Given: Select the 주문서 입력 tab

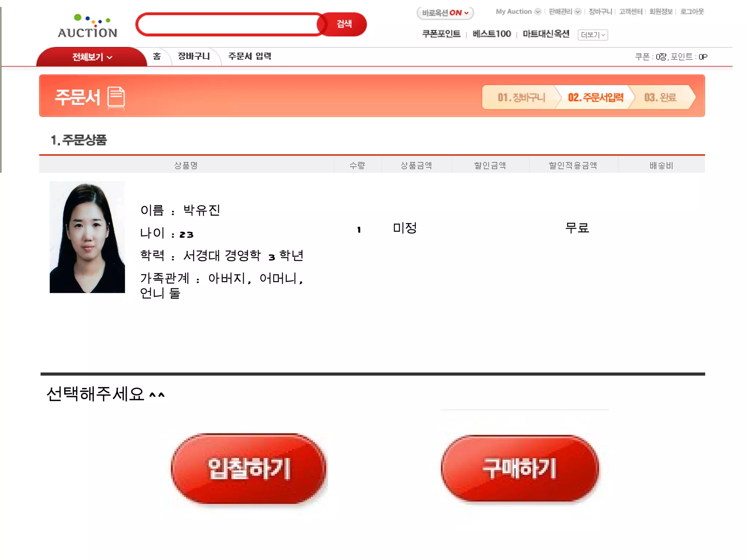Looking at the screenshot, I should [x=250, y=56].
